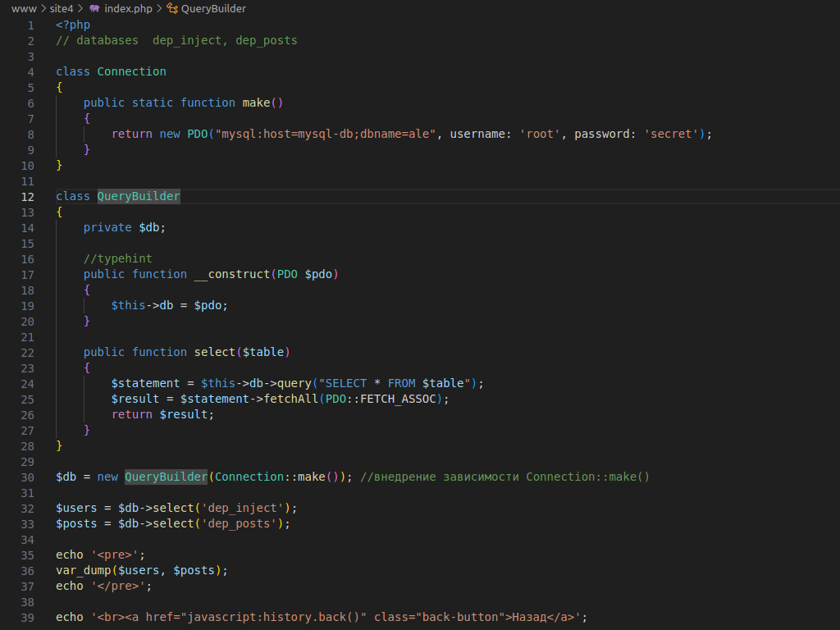Click the fetchAll method call on line 25
The image size is (840, 630).
click(294, 399)
